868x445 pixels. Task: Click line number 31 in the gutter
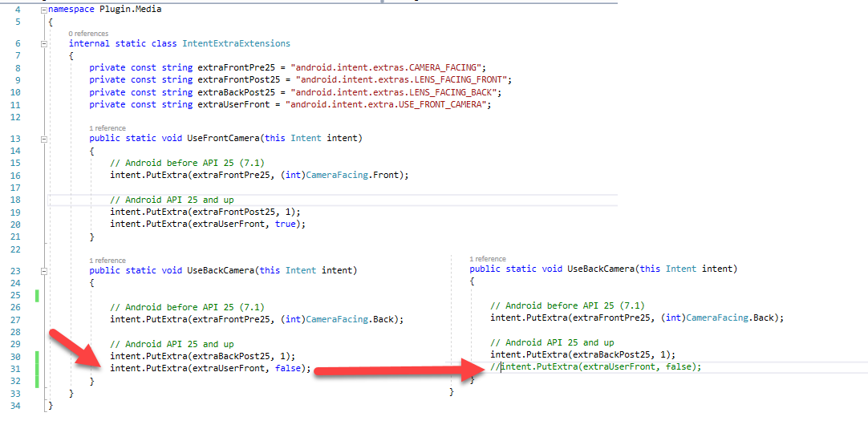[x=15, y=369]
